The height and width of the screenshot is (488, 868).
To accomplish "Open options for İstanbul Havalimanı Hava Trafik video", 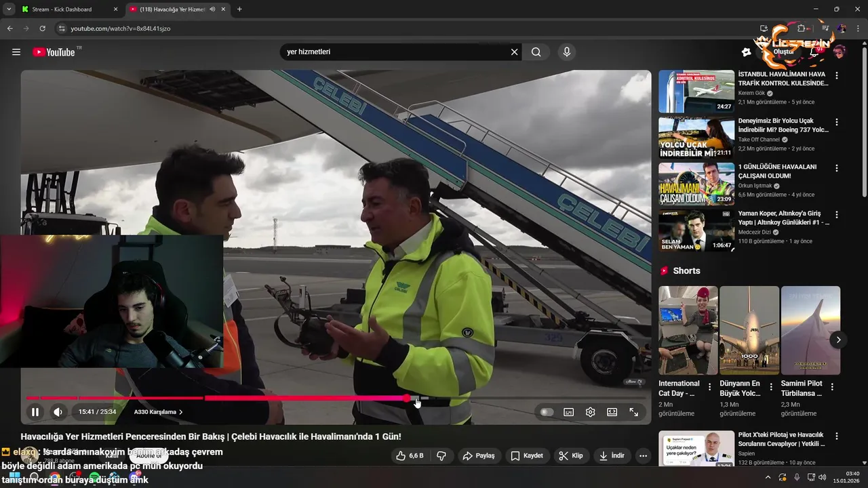I will coord(837,76).
